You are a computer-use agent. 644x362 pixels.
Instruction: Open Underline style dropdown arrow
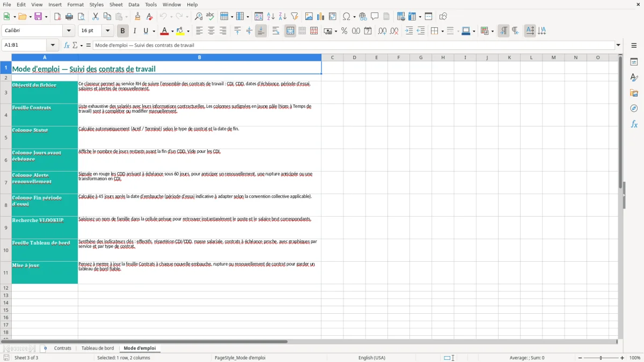(153, 31)
